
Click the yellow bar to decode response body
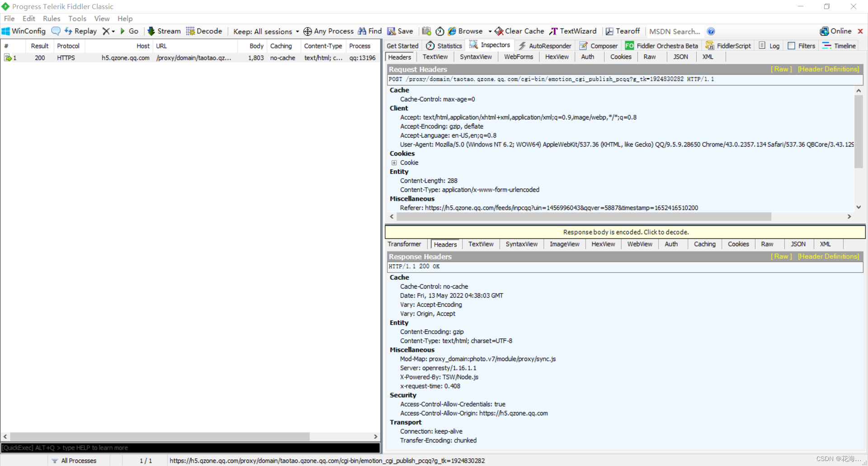tap(625, 232)
